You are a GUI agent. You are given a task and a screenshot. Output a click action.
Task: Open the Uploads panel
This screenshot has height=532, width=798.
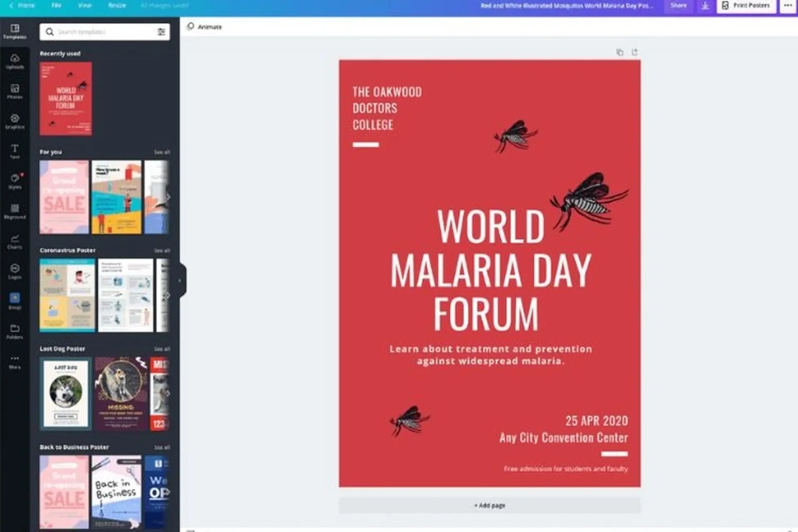point(15,61)
